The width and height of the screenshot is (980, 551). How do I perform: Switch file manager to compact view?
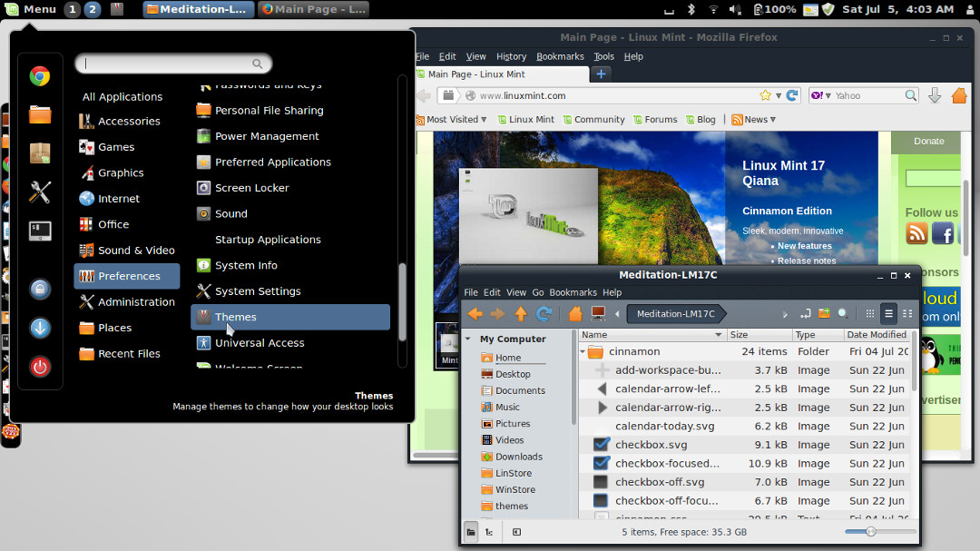(907, 314)
